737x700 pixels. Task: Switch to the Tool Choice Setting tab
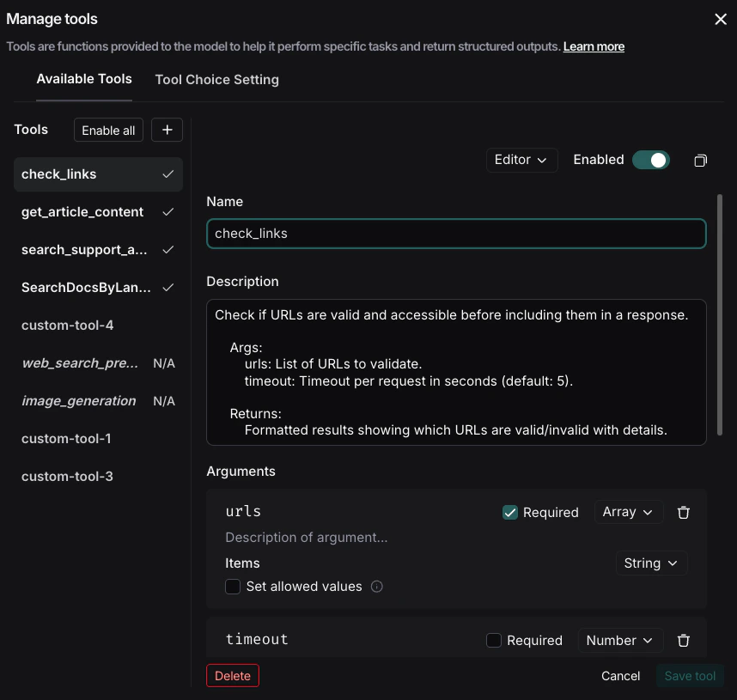(x=216, y=79)
